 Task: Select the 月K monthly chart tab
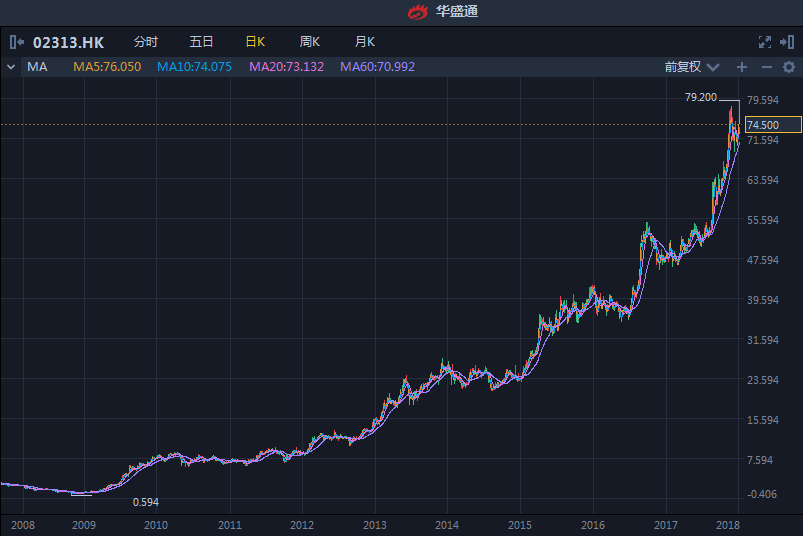[x=364, y=42]
